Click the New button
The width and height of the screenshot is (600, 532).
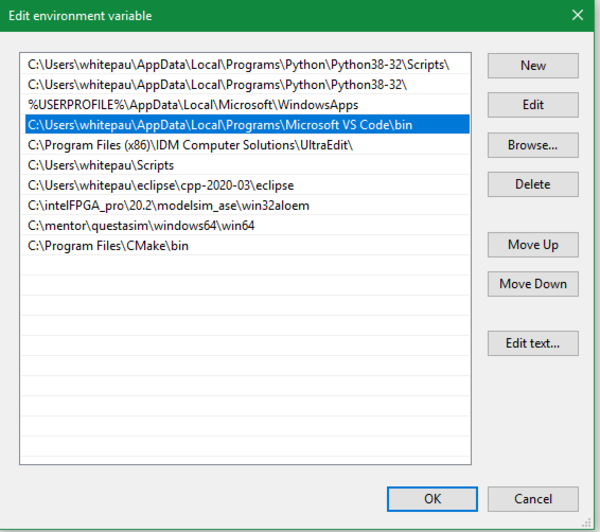tap(533, 65)
